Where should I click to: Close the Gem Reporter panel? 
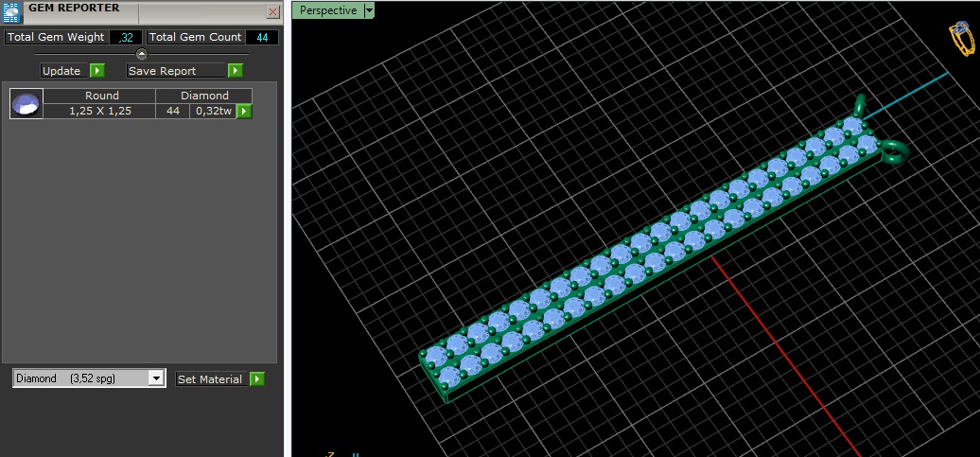click(x=273, y=12)
